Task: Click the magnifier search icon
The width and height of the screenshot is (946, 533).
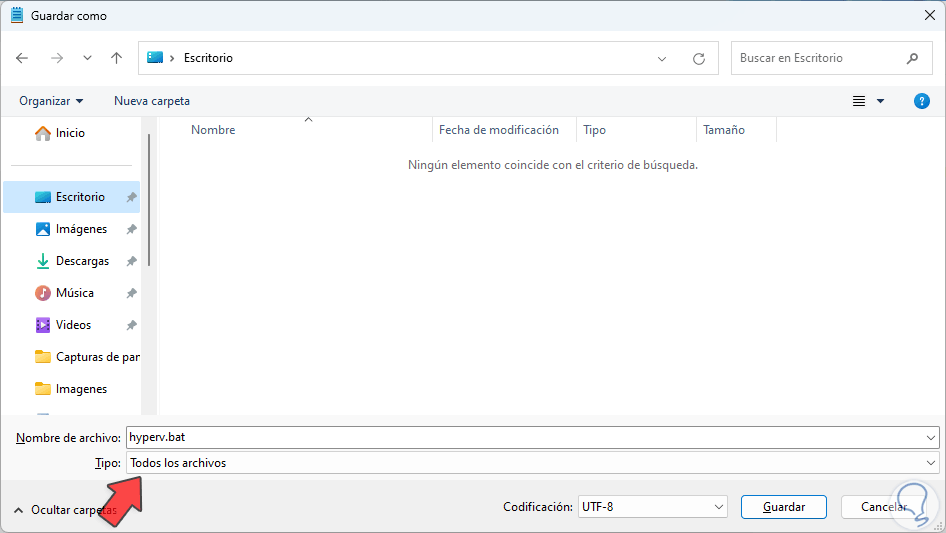Action: (x=912, y=58)
